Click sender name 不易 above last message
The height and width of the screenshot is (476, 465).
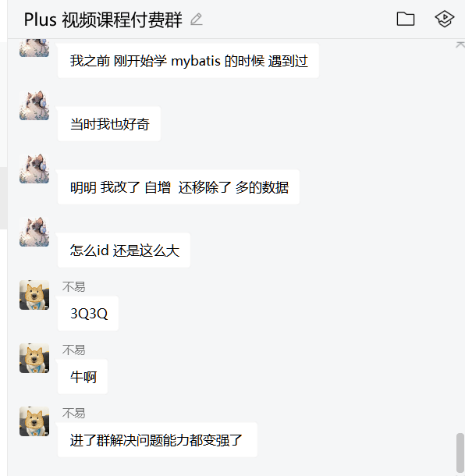[x=74, y=413]
